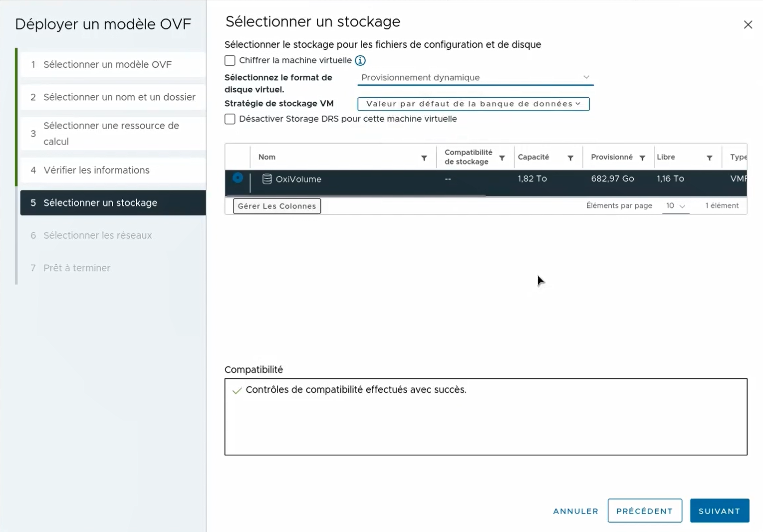This screenshot has width=763, height=532.
Task: Click the green progress bar beside completed steps
Action: [x=16, y=117]
